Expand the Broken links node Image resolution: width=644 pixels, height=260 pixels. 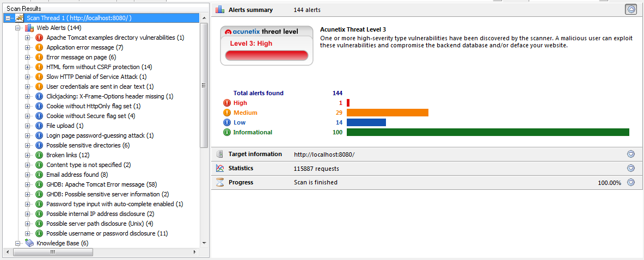(x=28, y=155)
